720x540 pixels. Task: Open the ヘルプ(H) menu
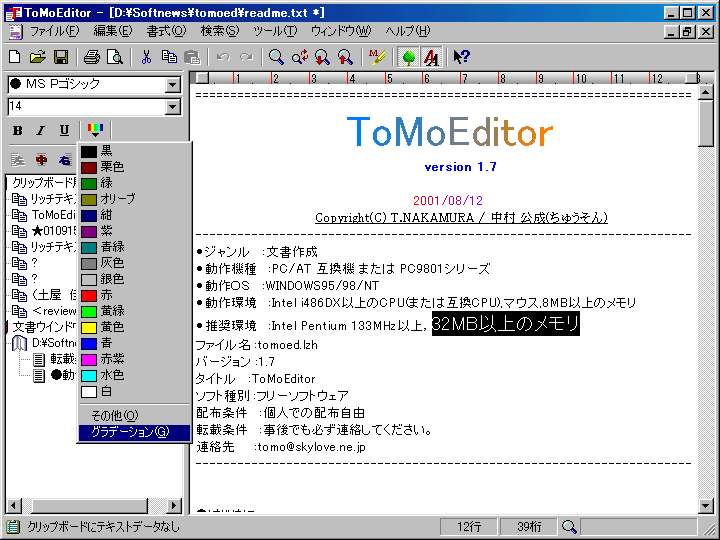click(408, 31)
